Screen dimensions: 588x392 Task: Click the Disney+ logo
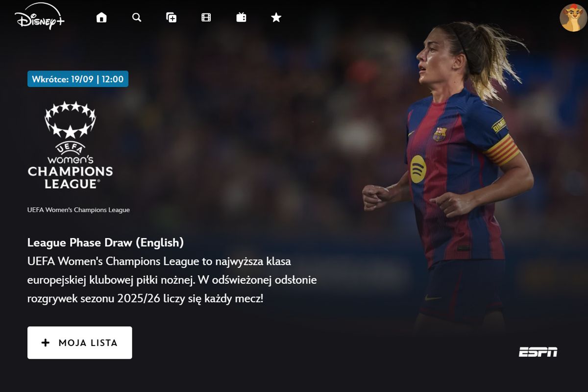pyautogui.click(x=40, y=18)
